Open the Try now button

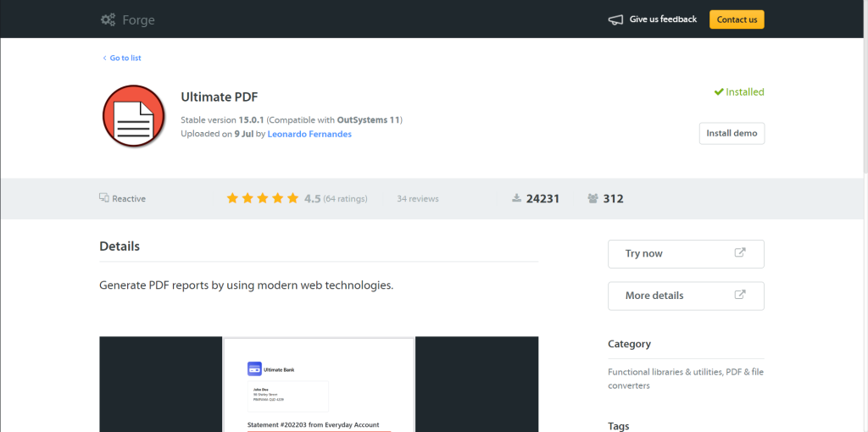point(685,253)
